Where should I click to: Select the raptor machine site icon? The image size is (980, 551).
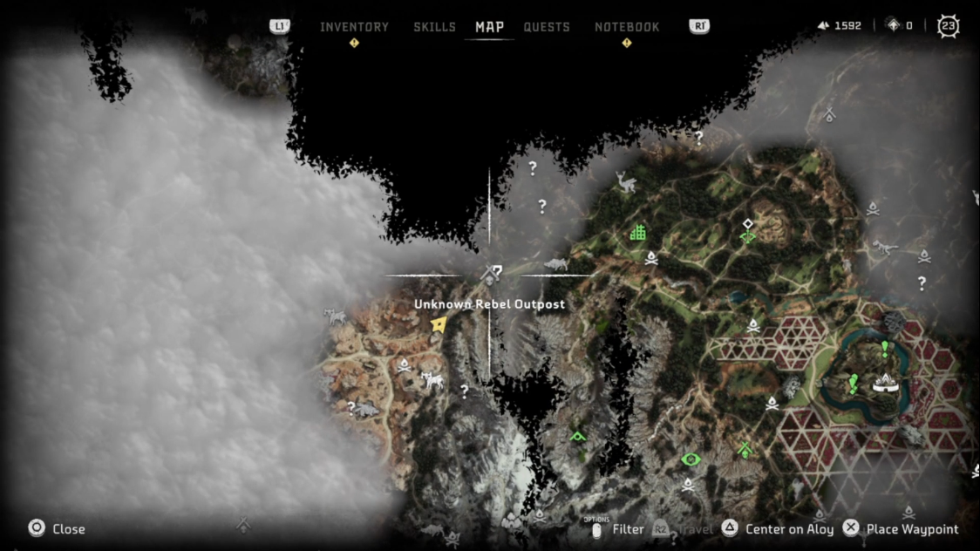coord(885,248)
